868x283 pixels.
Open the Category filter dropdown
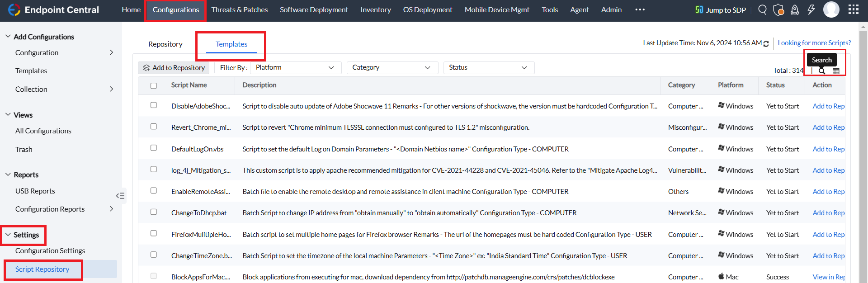(x=392, y=67)
